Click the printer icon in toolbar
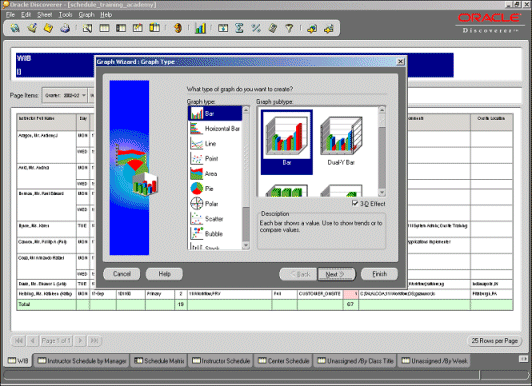 pyautogui.click(x=65, y=28)
